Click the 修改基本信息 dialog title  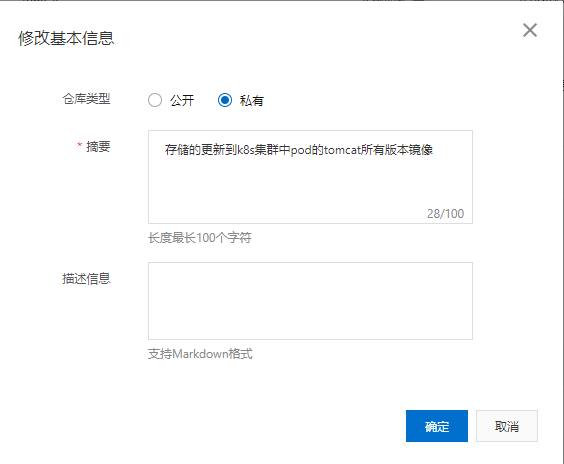pyautogui.click(x=66, y=38)
